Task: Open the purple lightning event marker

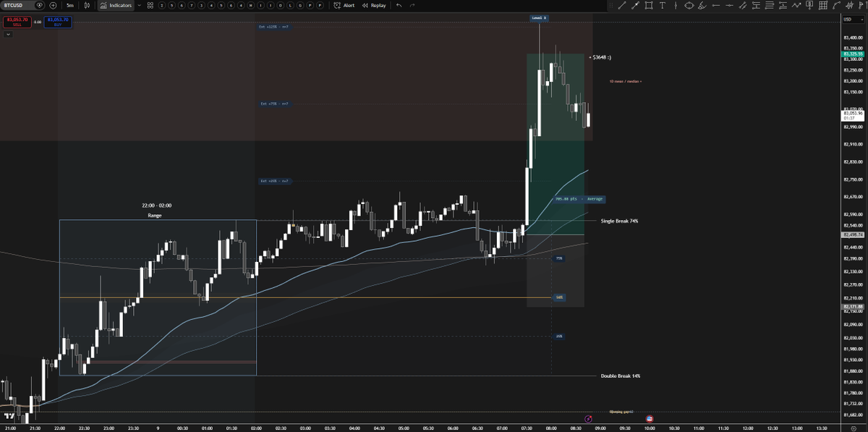Action: [588, 418]
